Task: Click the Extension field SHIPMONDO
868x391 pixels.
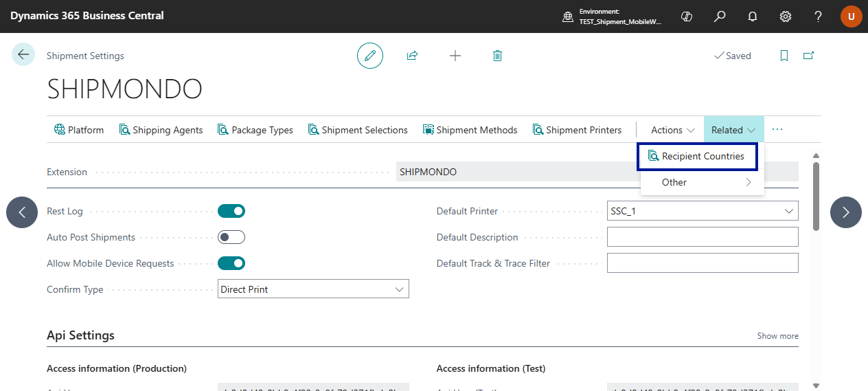Action: point(597,172)
